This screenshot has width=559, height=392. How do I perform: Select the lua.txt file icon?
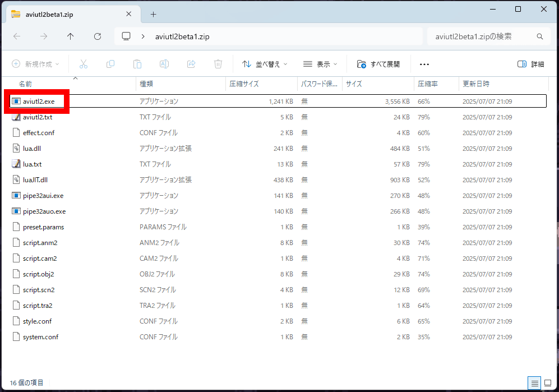(16, 164)
